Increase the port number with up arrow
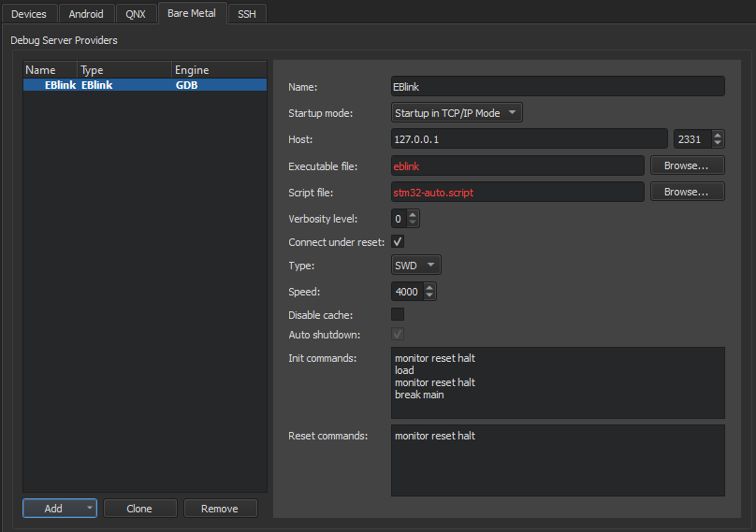Screen dimensions: 756x532 pos(718,135)
